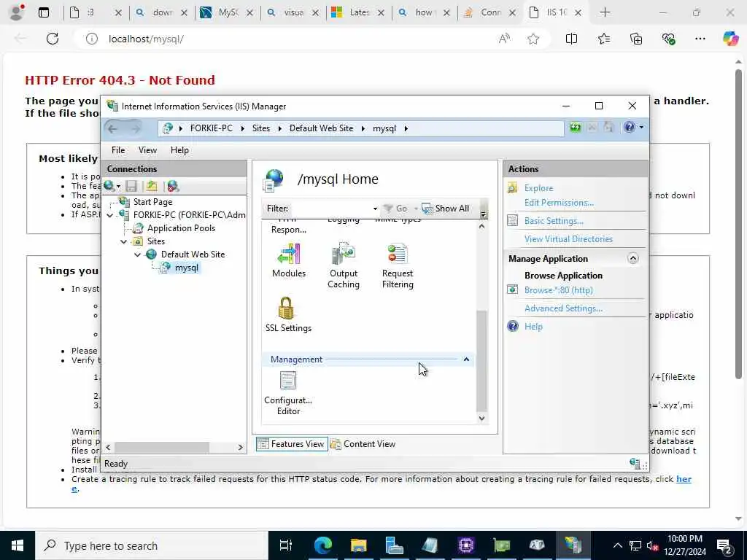Click the Save toolbar icon in Connections

tap(131, 186)
